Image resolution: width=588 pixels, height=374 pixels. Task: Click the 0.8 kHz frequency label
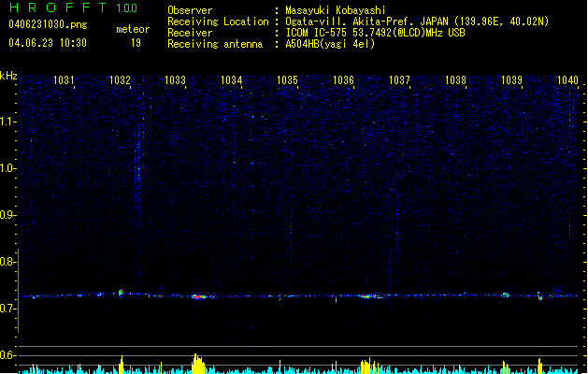[x=8, y=262]
